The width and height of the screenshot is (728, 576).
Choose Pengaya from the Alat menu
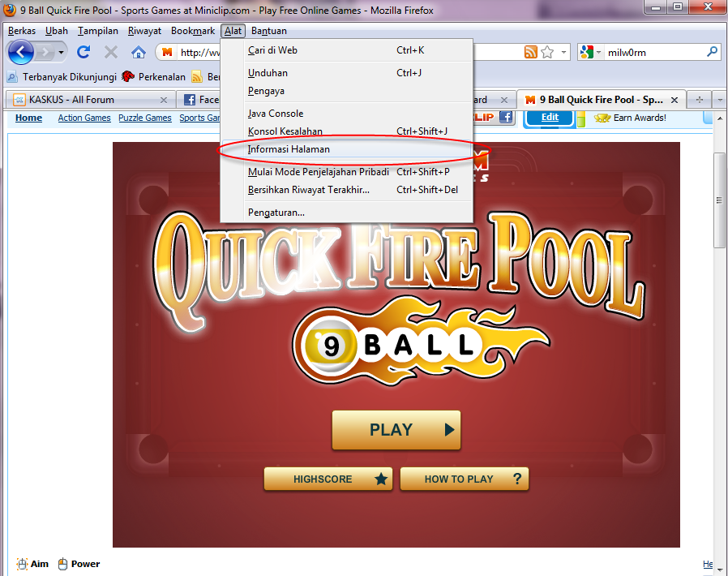click(x=346, y=91)
